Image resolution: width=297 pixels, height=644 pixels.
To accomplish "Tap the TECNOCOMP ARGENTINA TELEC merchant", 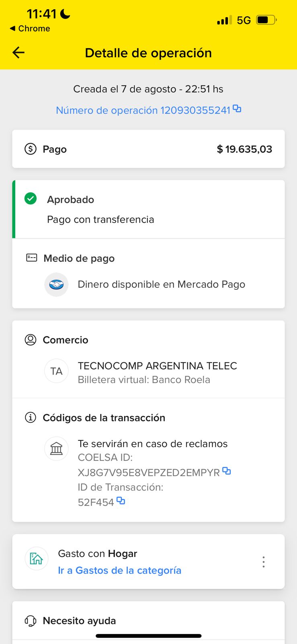I will 157,366.
